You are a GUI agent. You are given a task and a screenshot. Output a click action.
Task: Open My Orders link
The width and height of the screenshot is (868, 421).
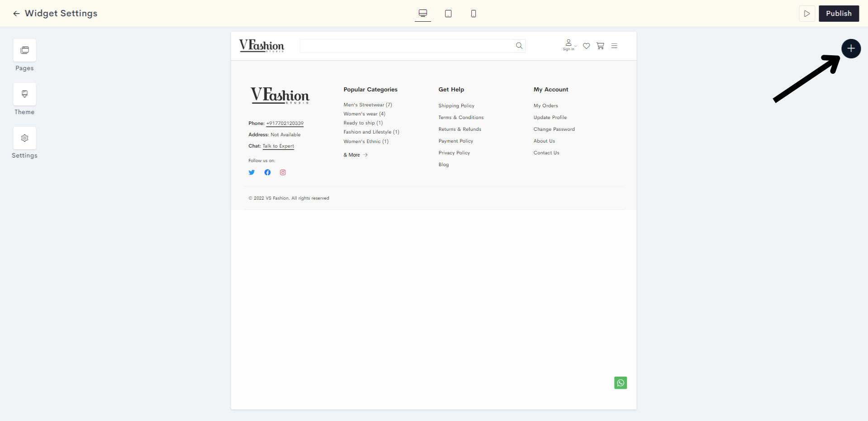click(x=545, y=105)
